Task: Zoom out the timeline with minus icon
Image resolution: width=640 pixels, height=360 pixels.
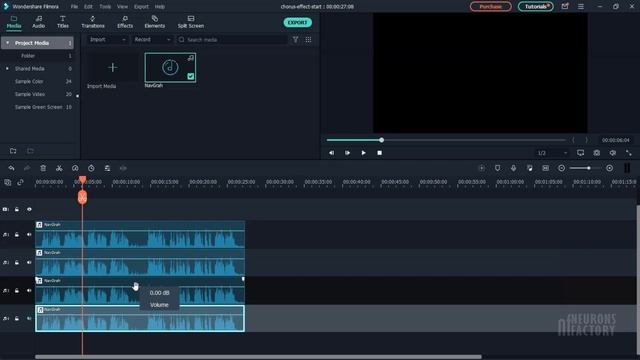Action: (562, 168)
